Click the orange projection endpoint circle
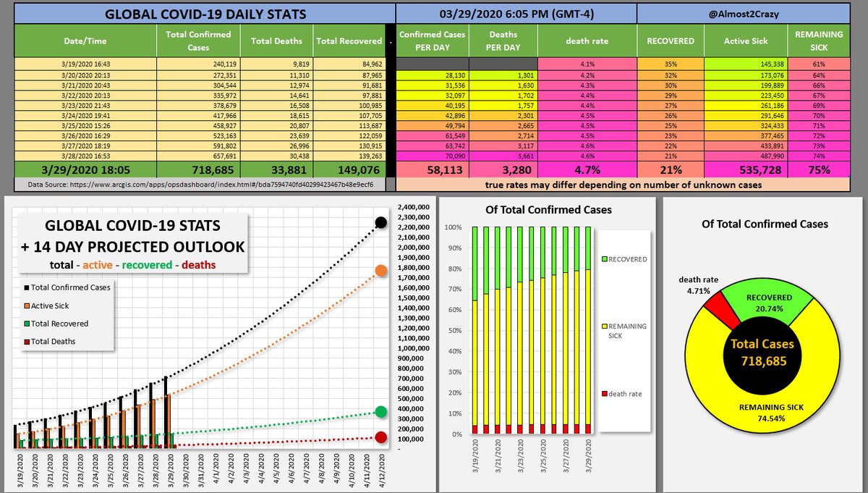Screen dimensions: 868x493 (381, 270)
